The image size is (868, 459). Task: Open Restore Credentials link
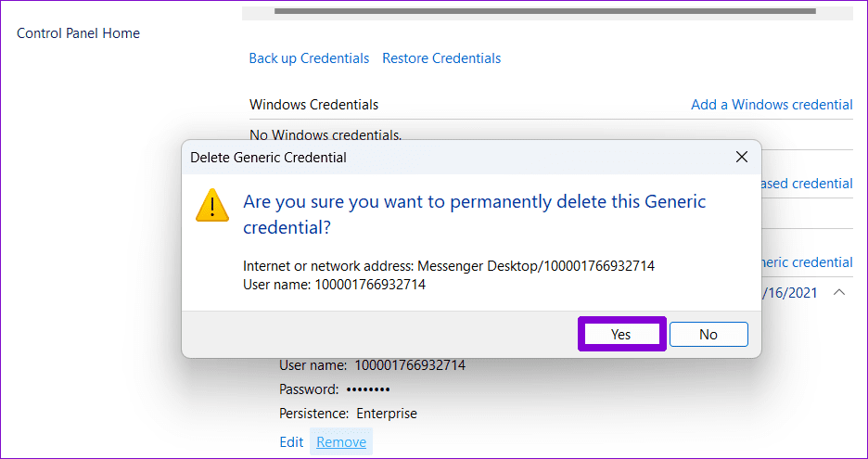(x=441, y=58)
